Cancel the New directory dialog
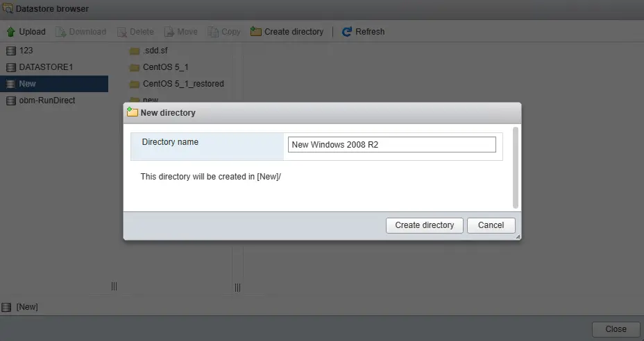The width and height of the screenshot is (644, 341). tap(491, 225)
